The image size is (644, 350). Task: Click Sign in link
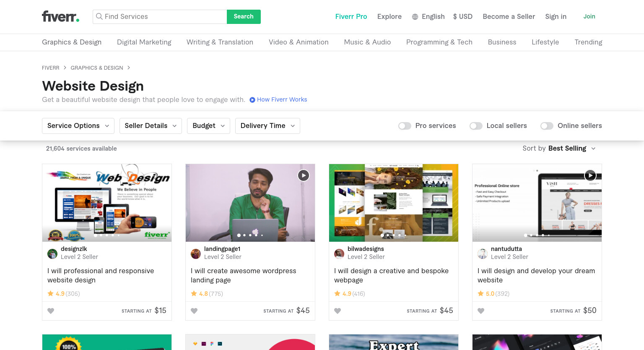tap(556, 16)
